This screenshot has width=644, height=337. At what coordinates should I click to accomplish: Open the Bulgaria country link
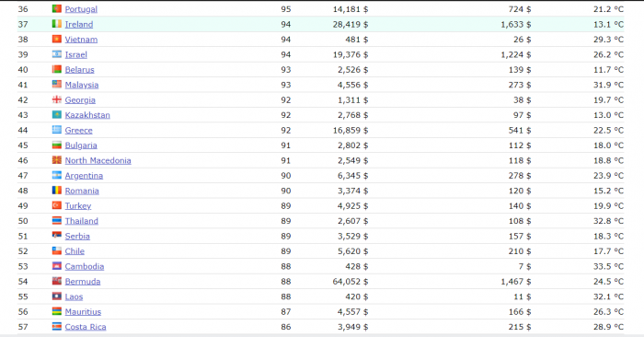pyautogui.click(x=81, y=145)
